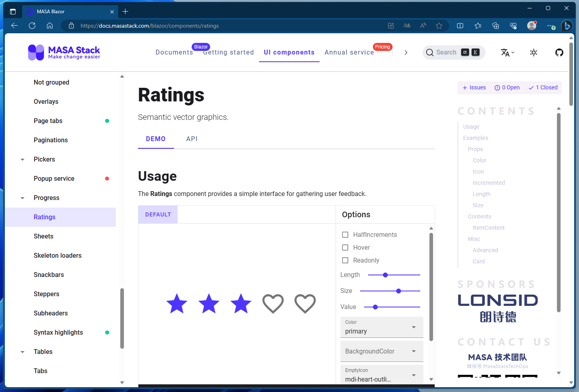Image resolution: width=579 pixels, height=392 pixels.
Task: Open the Snackbars sidebar entry
Action: (x=49, y=275)
